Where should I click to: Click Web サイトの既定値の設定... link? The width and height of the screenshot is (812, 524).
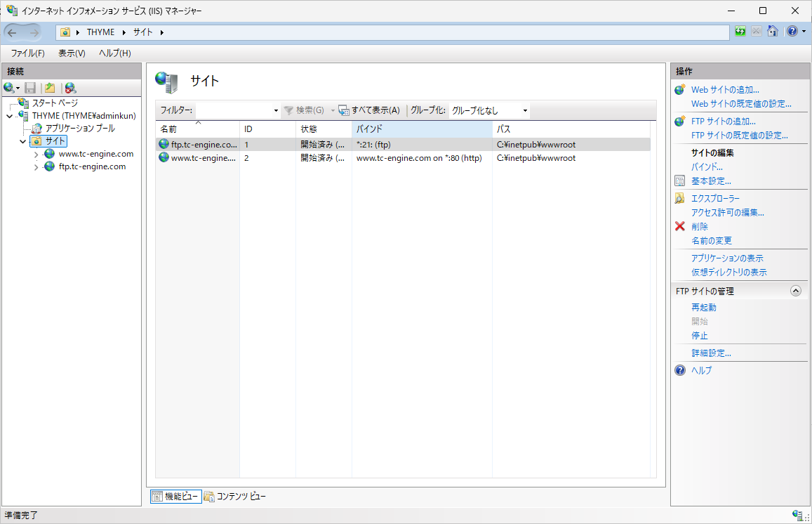coord(741,104)
